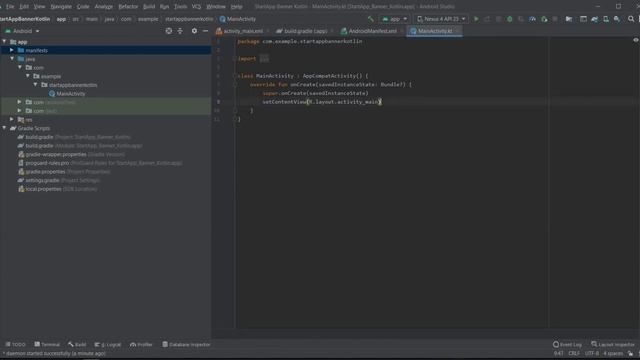Open the File menu

point(10,7)
